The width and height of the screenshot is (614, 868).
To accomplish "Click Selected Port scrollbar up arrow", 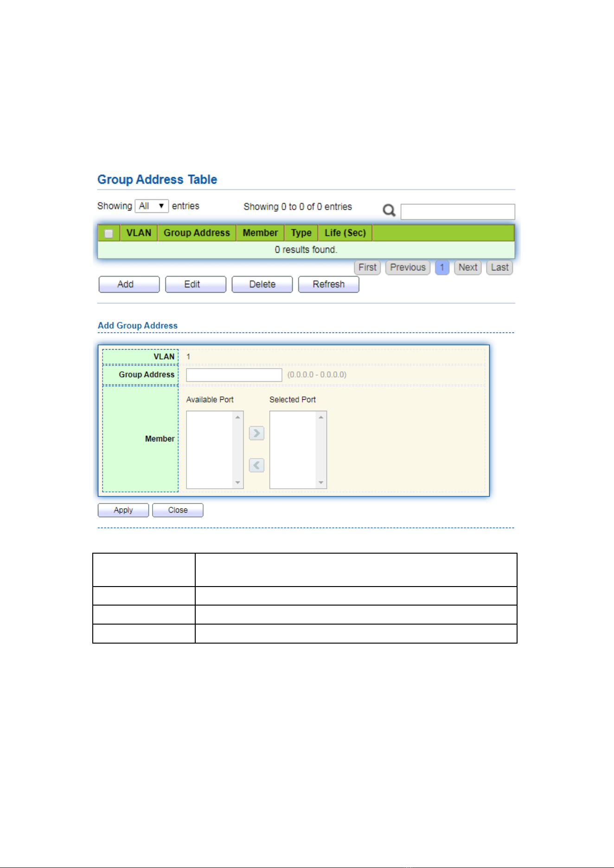I will click(321, 417).
